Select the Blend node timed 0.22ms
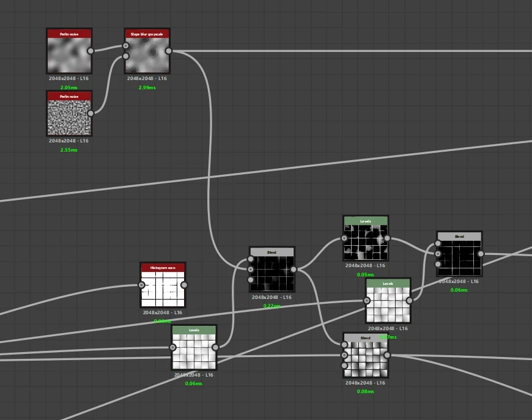This screenshot has height=420, width=532. coord(272,270)
